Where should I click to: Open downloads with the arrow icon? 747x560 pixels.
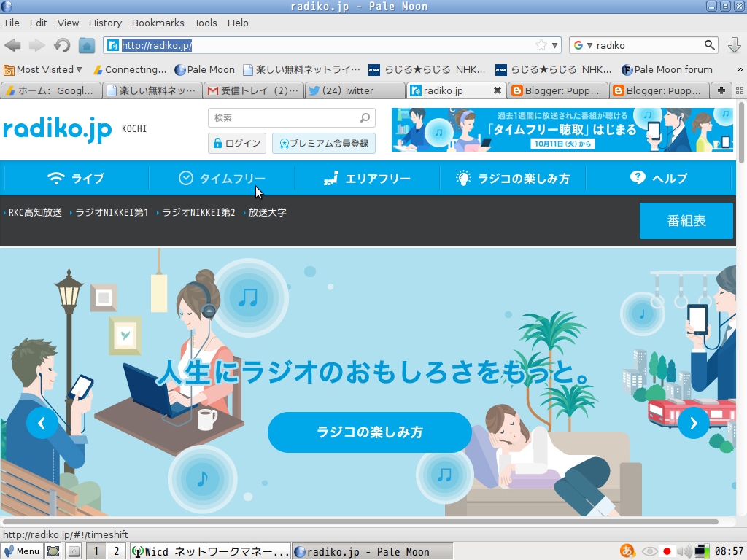734,44
